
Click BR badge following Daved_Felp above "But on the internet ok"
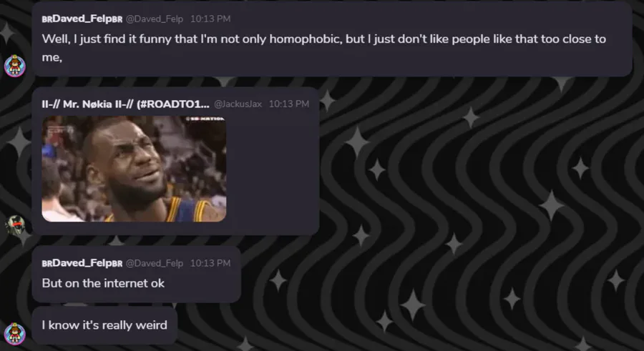[x=117, y=264]
